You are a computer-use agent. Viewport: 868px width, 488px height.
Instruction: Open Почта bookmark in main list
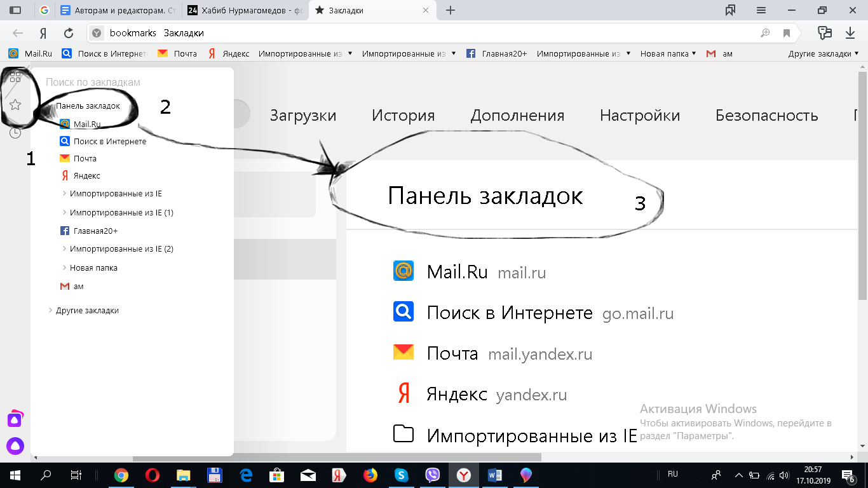click(452, 353)
